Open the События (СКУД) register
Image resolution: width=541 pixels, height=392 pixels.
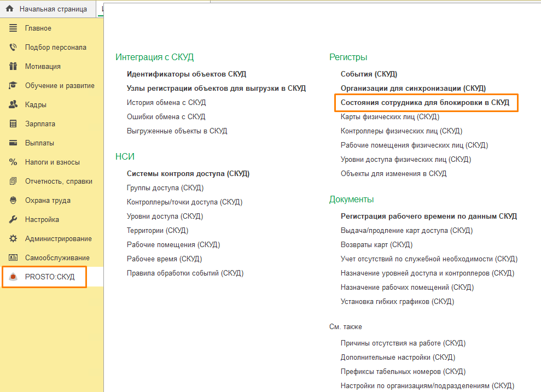click(369, 74)
